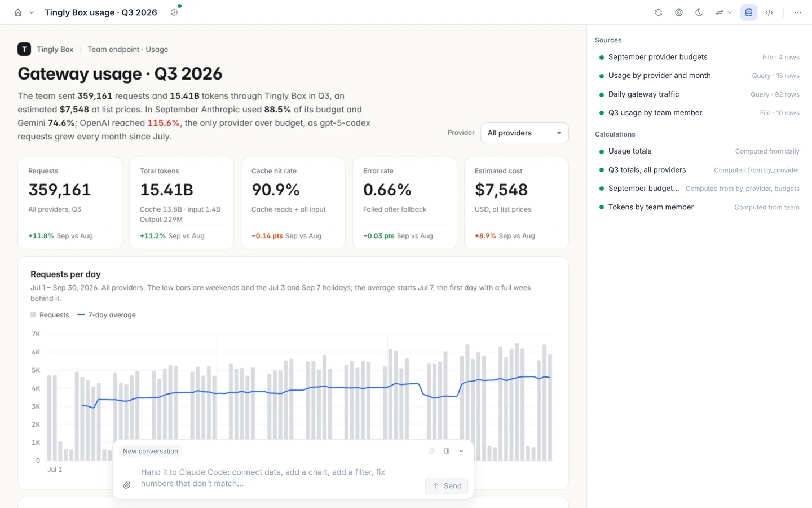Open the Tingly Box breadcrumb link
Screen dimensions: 812x508
click(x=55, y=49)
